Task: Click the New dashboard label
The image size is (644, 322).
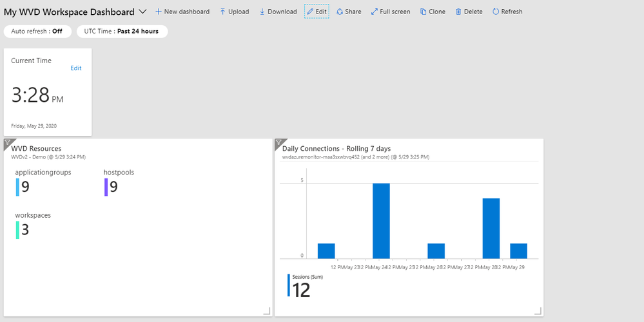Action: point(187,12)
